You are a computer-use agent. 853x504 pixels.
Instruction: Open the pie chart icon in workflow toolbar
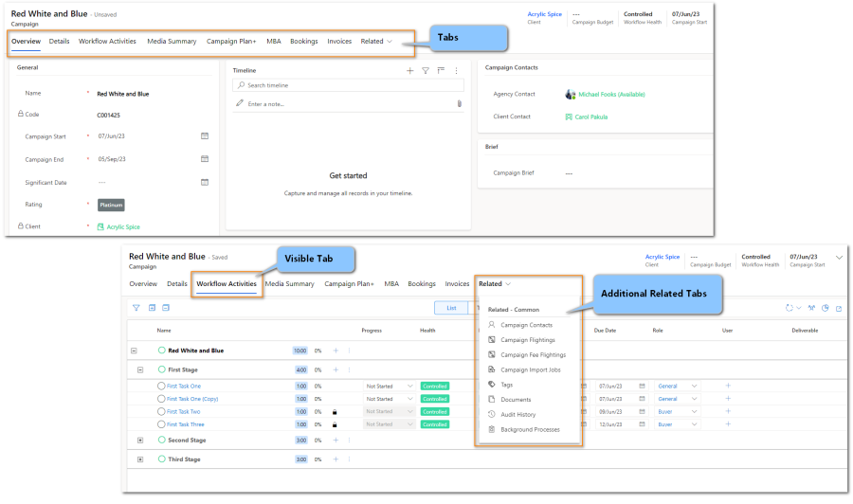[825, 308]
